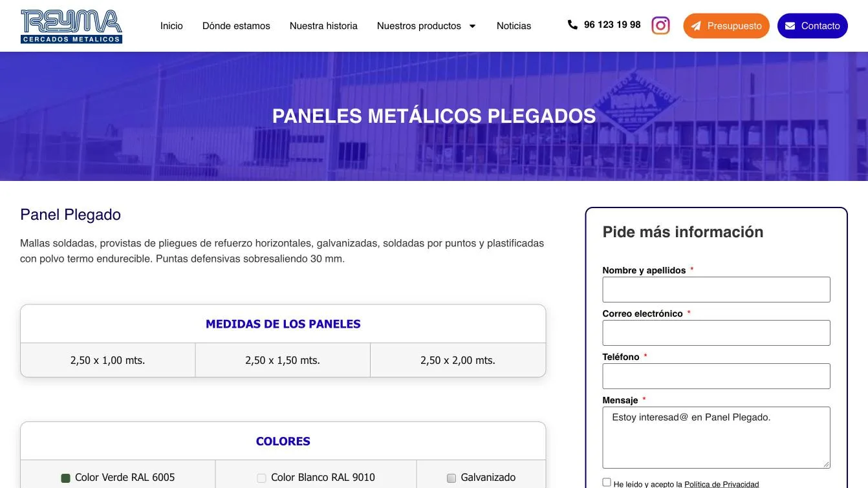Viewport: 868px width, 488px height.
Task: Focus the Teléfono input field
Action: 716,376
